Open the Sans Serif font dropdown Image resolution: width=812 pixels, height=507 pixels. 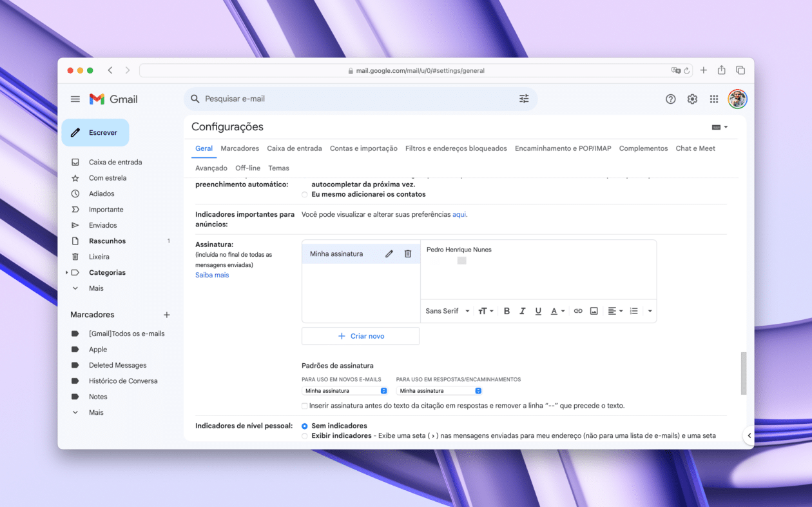[448, 311]
